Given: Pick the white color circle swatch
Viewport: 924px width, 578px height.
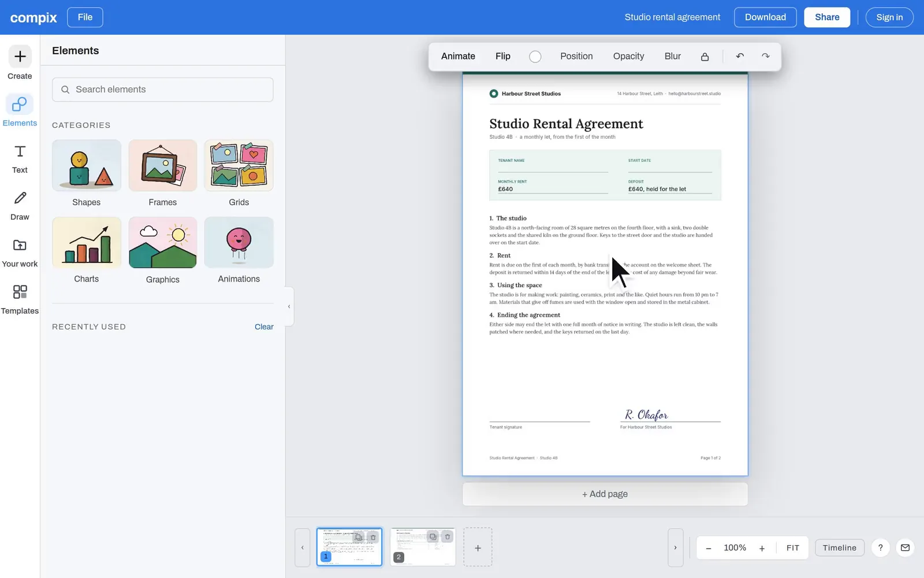Looking at the screenshot, I should point(535,57).
